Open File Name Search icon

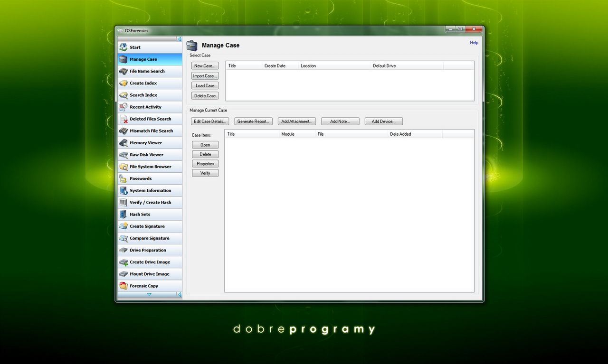[x=123, y=71]
